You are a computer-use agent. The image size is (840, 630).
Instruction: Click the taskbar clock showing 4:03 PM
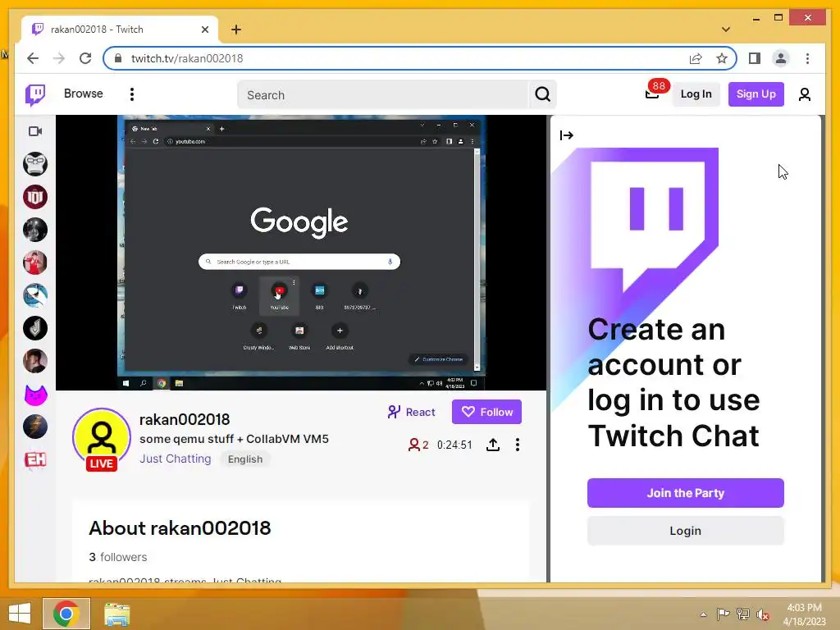coord(804,614)
